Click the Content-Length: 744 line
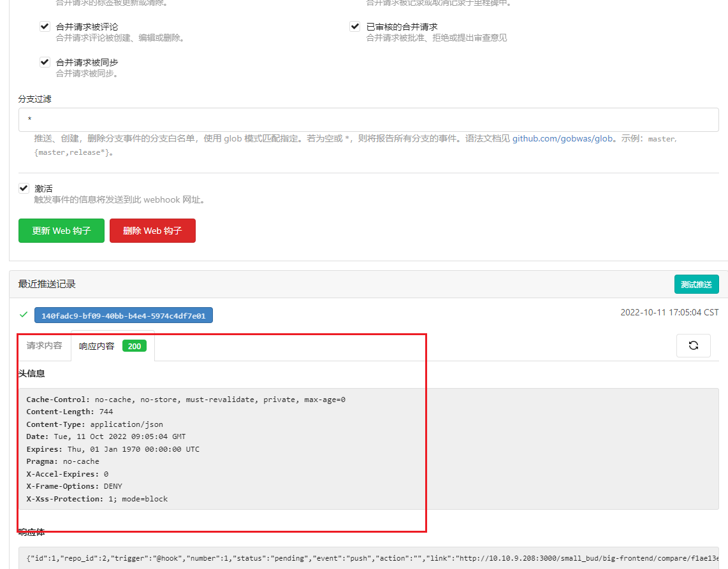The image size is (728, 569). pyautogui.click(x=69, y=412)
